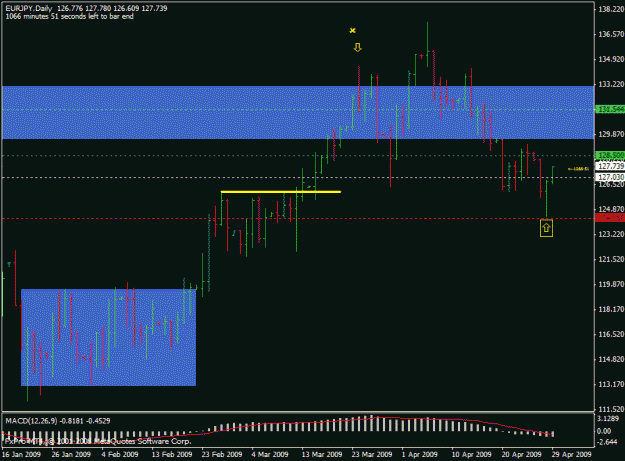This screenshot has width=625, height=461.
Task: Click the EURJPY,Daily chart title text
Action: pos(29,8)
